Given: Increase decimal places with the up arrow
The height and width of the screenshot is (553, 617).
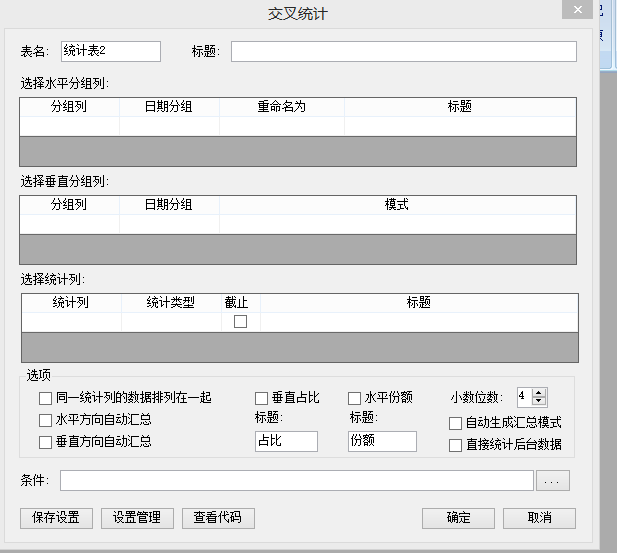Looking at the screenshot, I should pyautogui.click(x=540, y=392).
